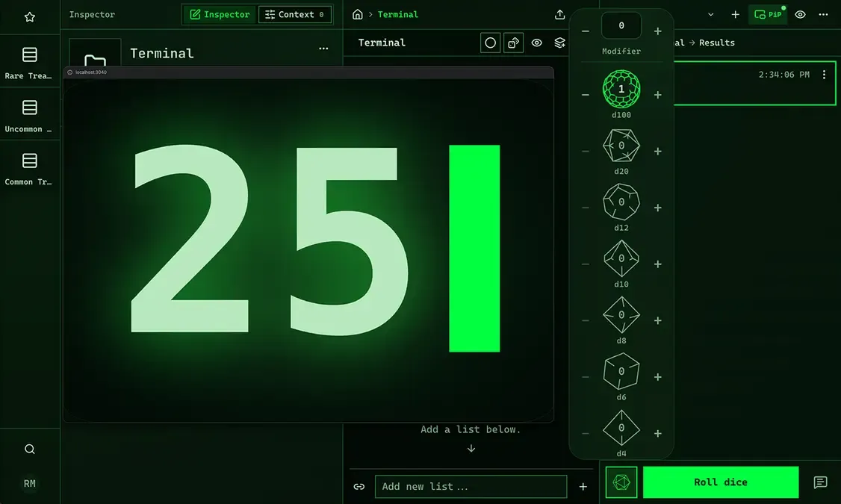Viewport: 841px width, 504px height.
Task: Decrease the Modifier value
Action: [x=585, y=31]
